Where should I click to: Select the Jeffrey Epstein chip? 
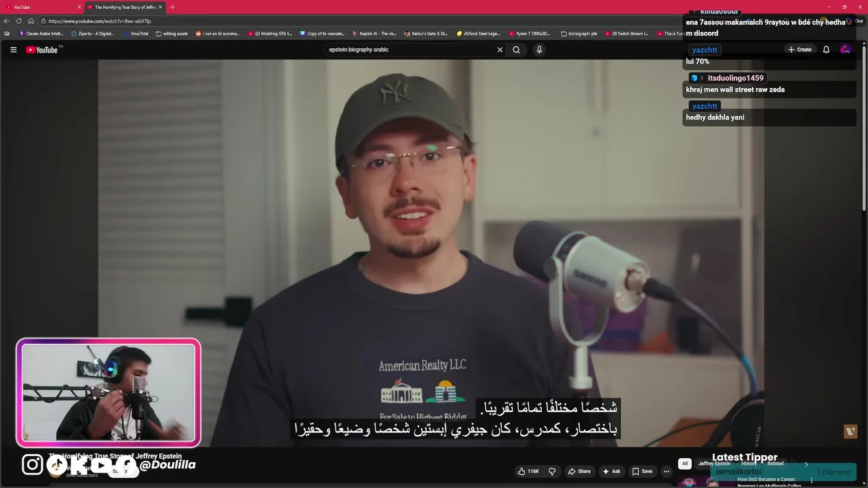coord(715,464)
